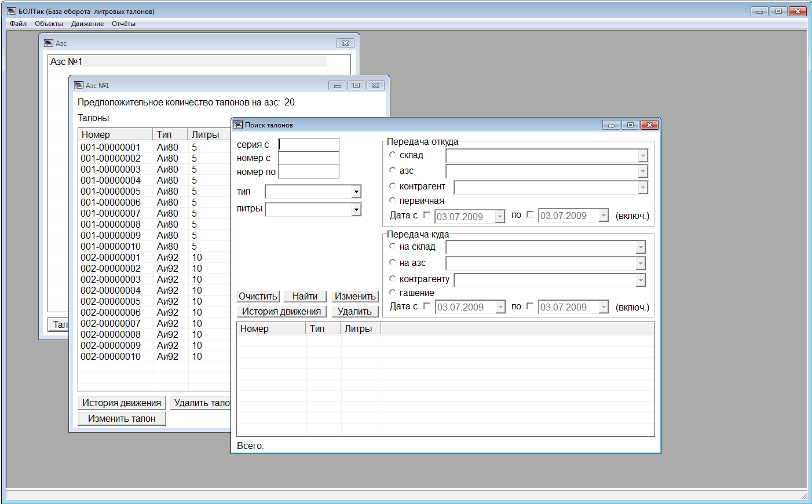Viewport: 812px width, 504px height.
Task: Click the Очистить button
Action: pyautogui.click(x=258, y=296)
